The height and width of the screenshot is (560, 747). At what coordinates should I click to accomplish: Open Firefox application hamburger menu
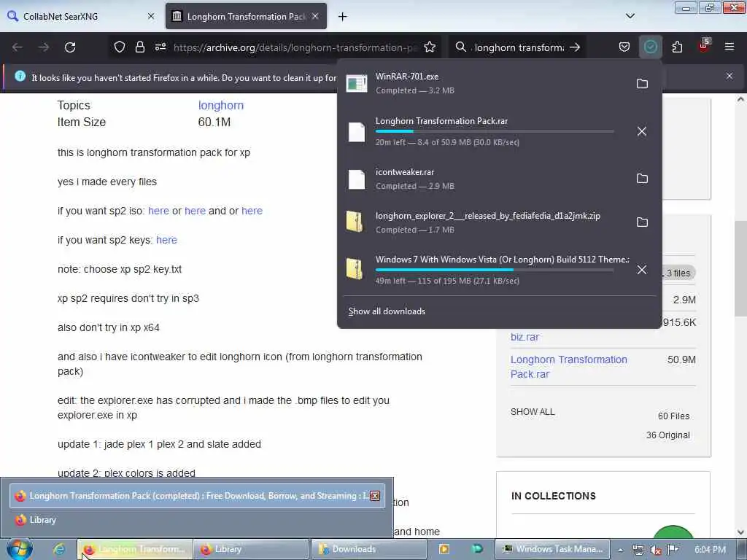[x=729, y=47]
